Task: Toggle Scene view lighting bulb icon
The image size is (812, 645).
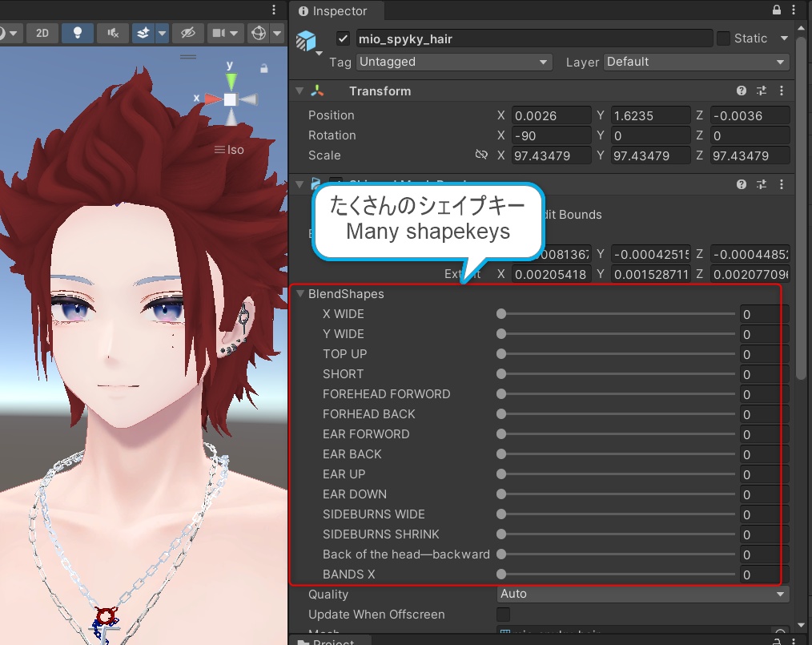Action: point(77,33)
